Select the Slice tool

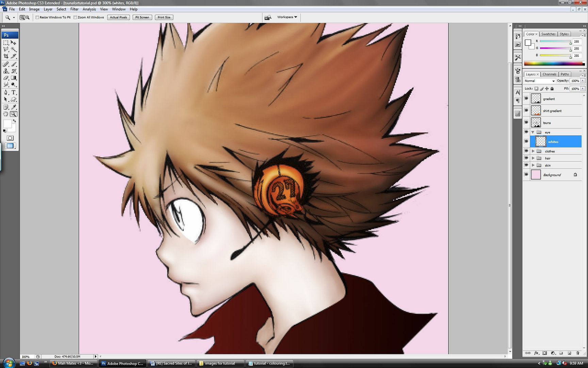(x=14, y=56)
